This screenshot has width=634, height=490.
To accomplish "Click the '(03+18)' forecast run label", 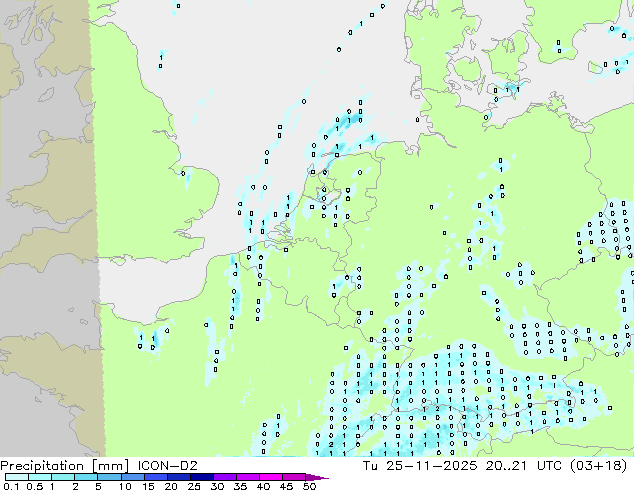I will click(x=598, y=466).
